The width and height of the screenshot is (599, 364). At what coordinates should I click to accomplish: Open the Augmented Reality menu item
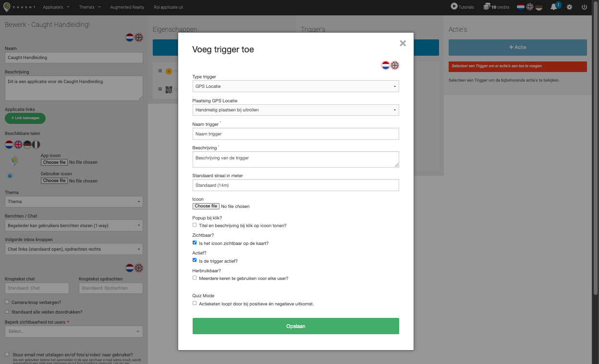click(x=127, y=7)
